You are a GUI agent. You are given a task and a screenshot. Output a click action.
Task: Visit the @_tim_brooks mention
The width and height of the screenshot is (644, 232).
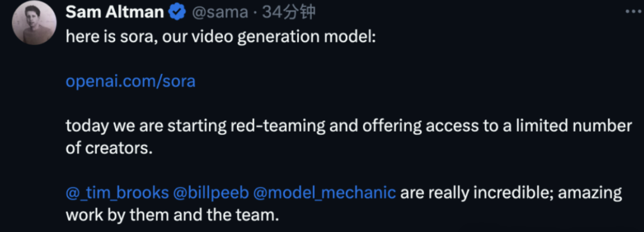(117, 193)
